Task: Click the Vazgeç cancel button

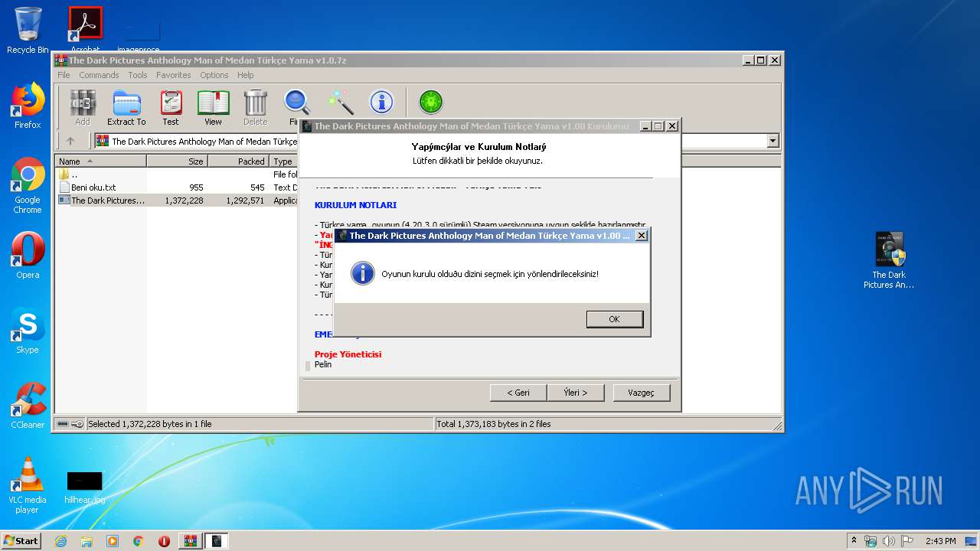Action: (642, 393)
